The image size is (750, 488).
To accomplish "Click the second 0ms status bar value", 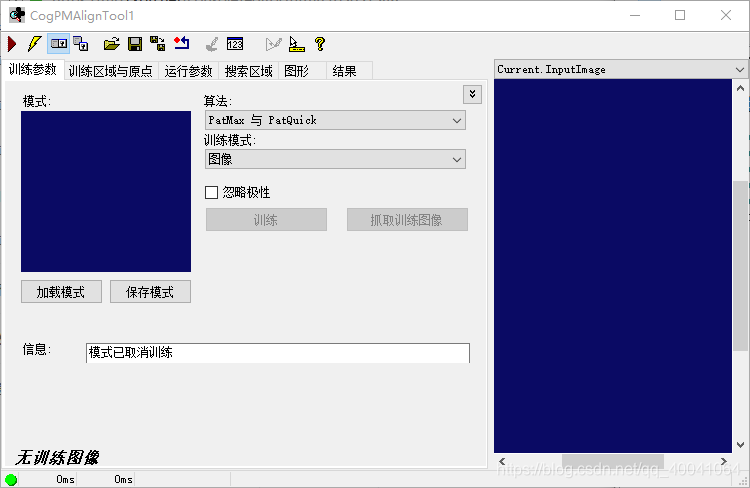I will [x=123, y=479].
